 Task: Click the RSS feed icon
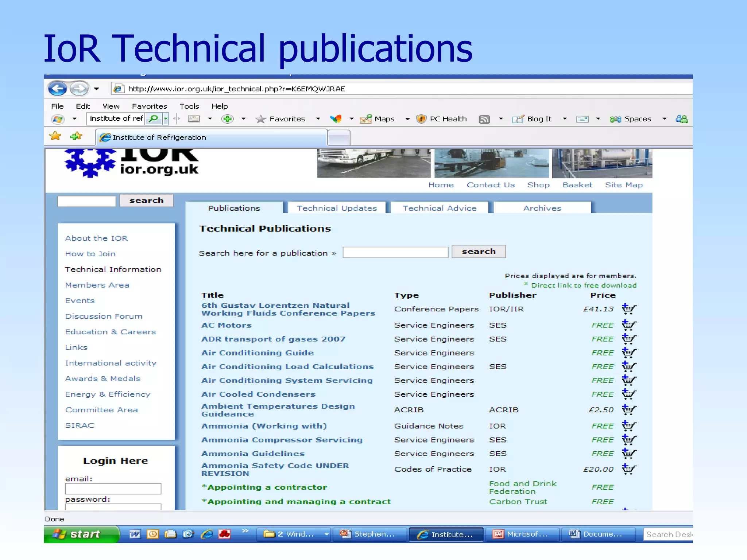pyautogui.click(x=484, y=119)
